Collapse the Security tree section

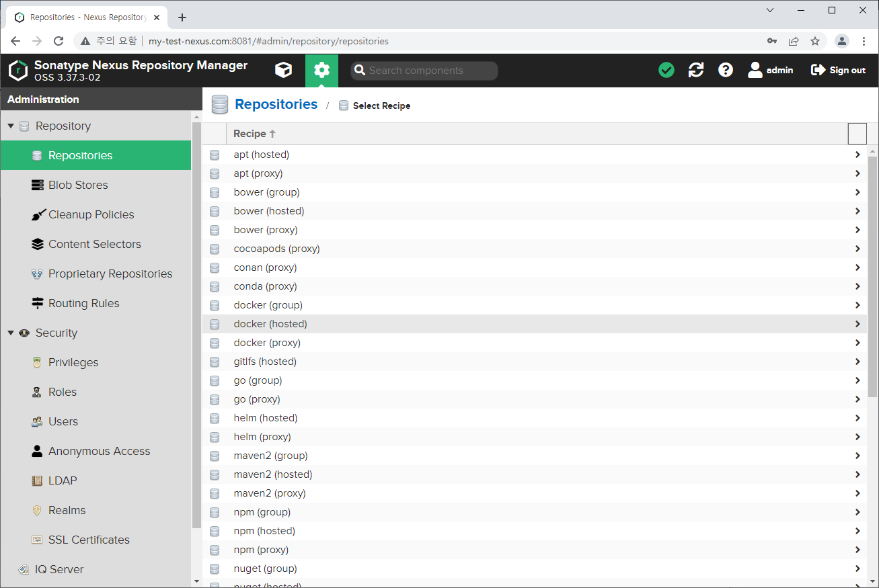point(11,333)
